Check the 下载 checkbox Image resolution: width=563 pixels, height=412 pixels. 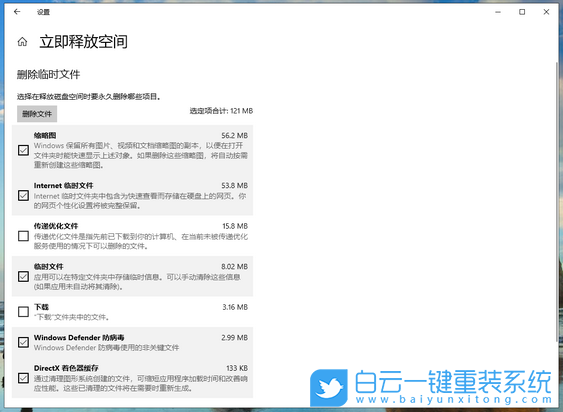(23, 311)
